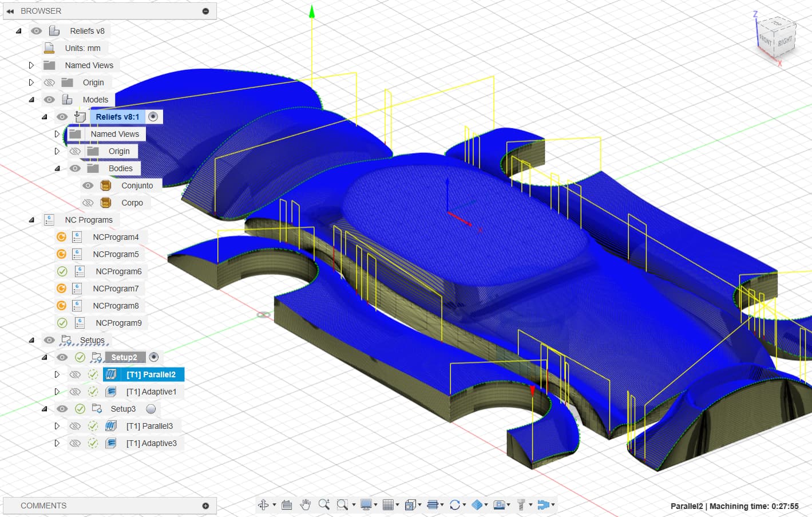The width and height of the screenshot is (812, 517).
Task: Collapse the NC Programs tree node
Action: [x=31, y=220]
